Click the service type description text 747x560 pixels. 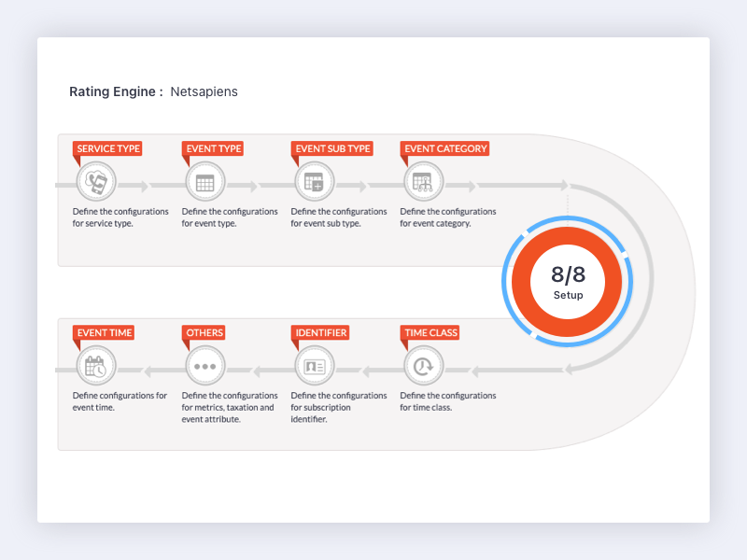120,217
